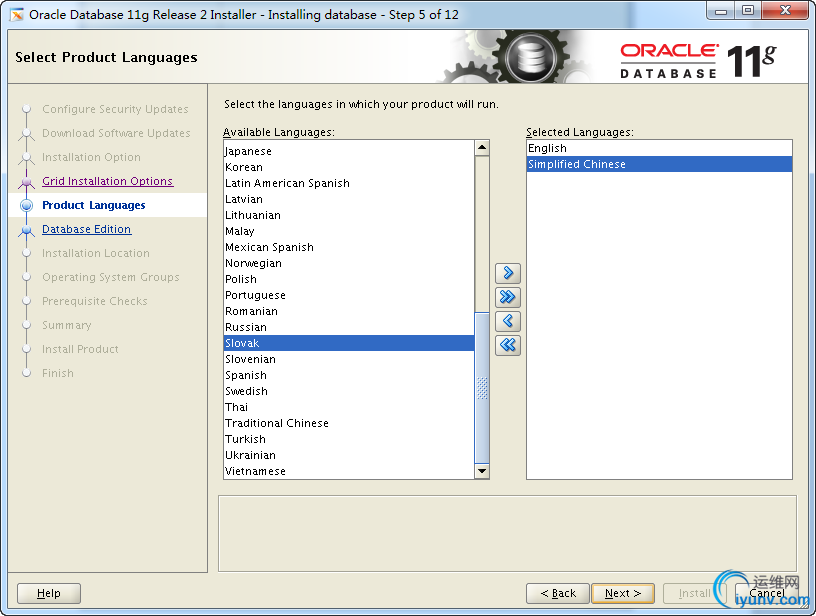Select Korean in Available Languages

(x=349, y=167)
